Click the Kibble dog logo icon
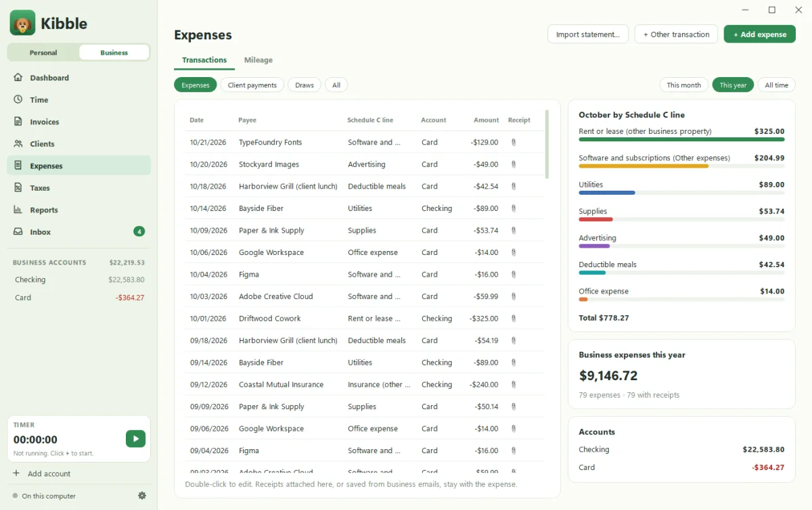The height and width of the screenshot is (510, 812). (22, 23)
